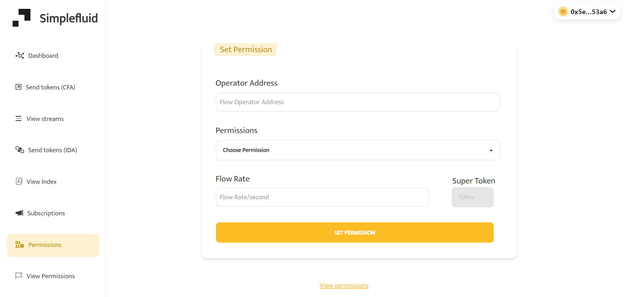Focus the Flow Operator Address field
The width and height of the screenshot is (644, 297).
coord(358,102)
